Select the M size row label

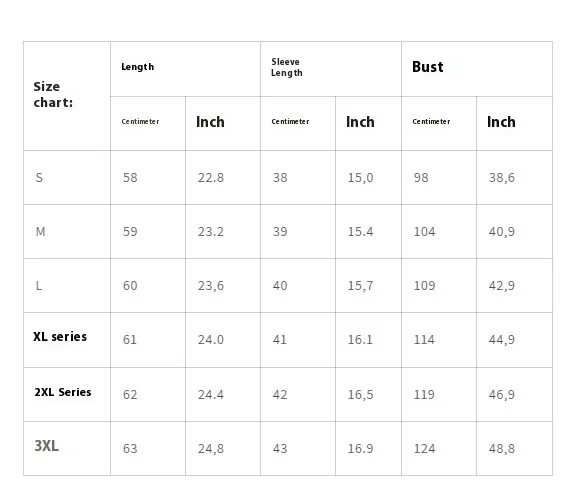(x=67, y=231)
